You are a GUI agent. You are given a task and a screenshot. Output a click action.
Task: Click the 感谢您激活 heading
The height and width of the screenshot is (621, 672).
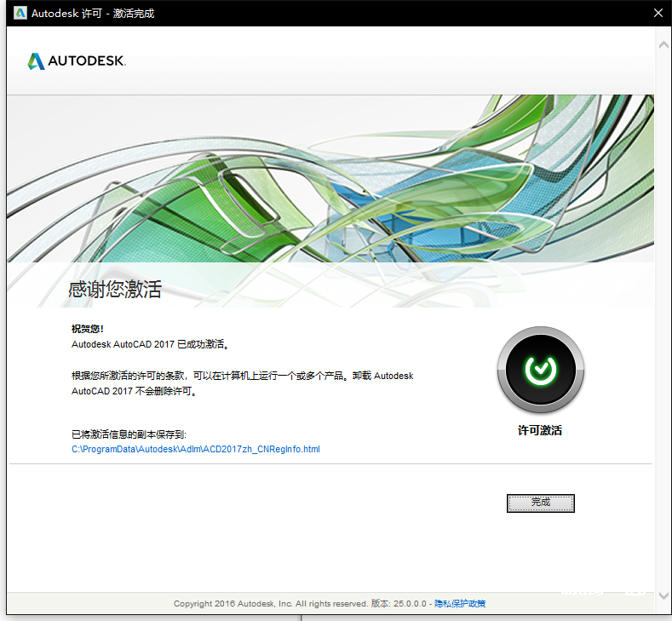click(x=114, y=290)
